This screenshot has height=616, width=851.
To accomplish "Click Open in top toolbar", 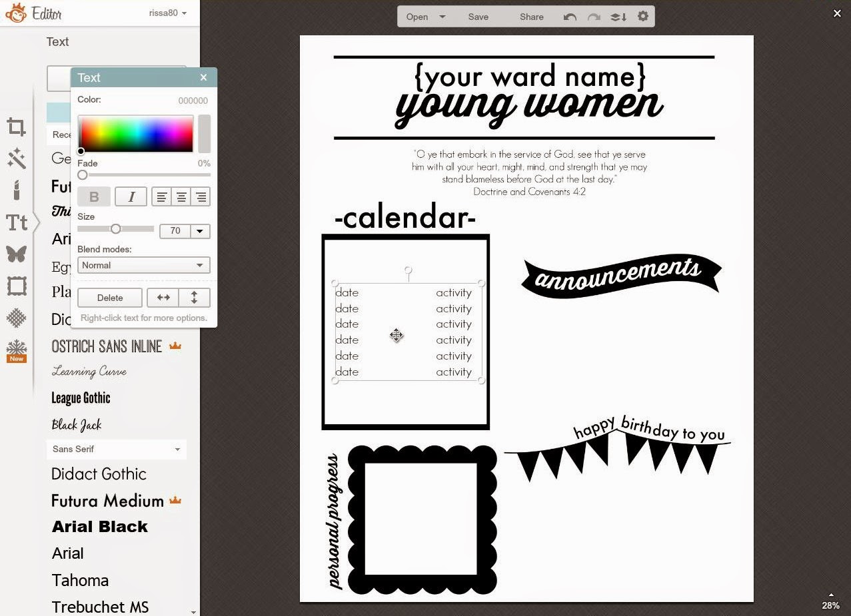I will [417, 17].
